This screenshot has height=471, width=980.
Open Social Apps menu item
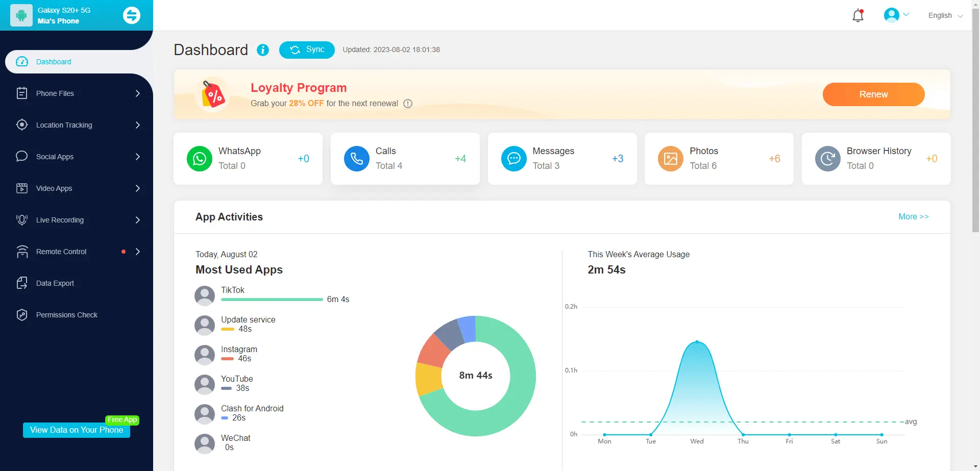pos(77,157)
